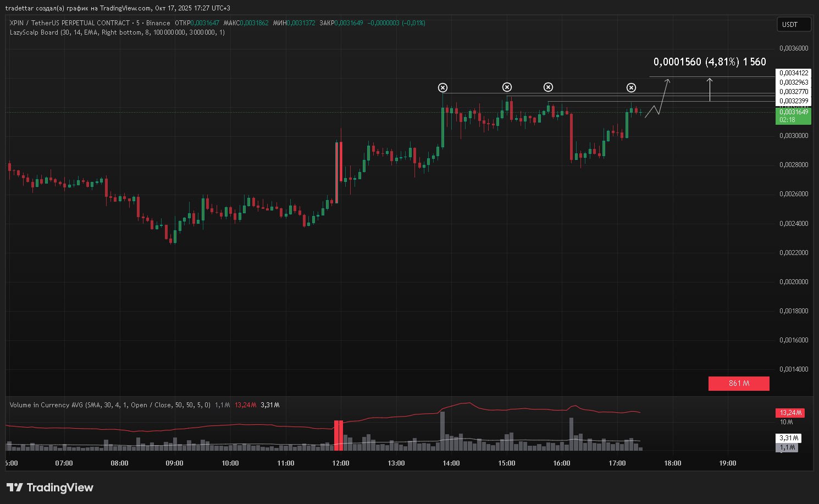Image resolution: width=819 pixels, height=504 pixels.
Task: Click the 0,0034122 price level label
Action: 793,73
